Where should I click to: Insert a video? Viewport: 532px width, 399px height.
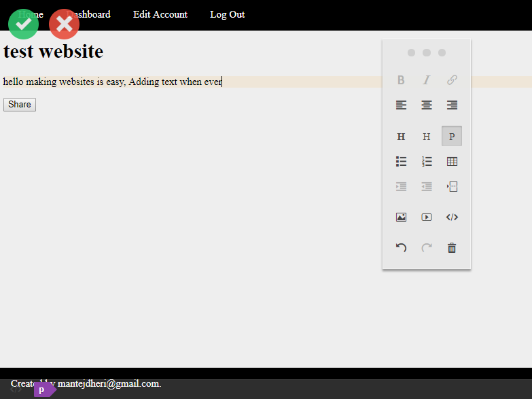pos(427,218)
